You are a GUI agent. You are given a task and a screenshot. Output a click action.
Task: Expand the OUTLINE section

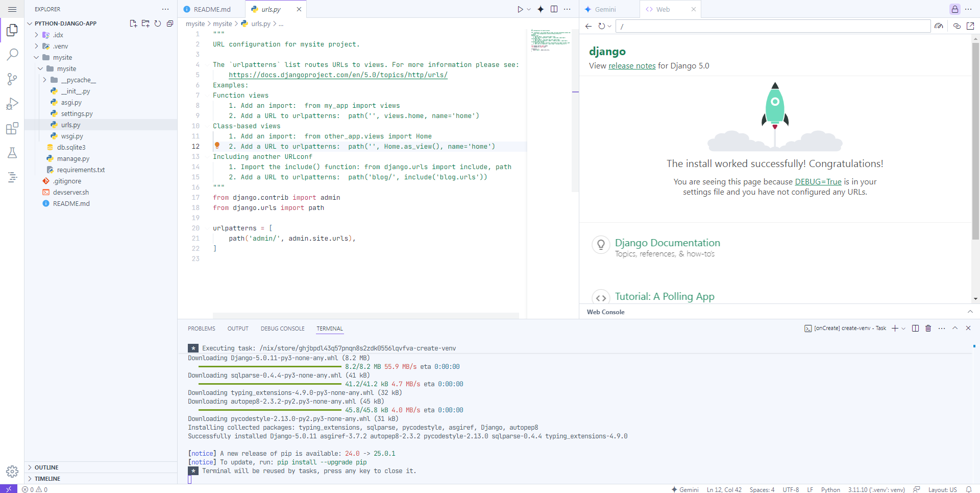coord(101,467)
